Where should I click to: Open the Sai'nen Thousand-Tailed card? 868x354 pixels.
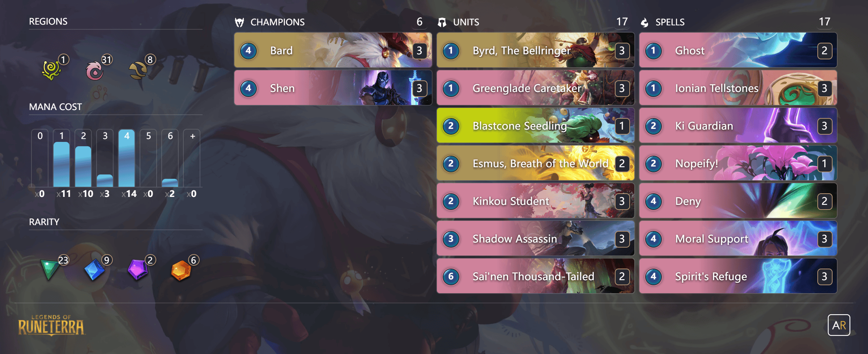(x=536, y=276)
